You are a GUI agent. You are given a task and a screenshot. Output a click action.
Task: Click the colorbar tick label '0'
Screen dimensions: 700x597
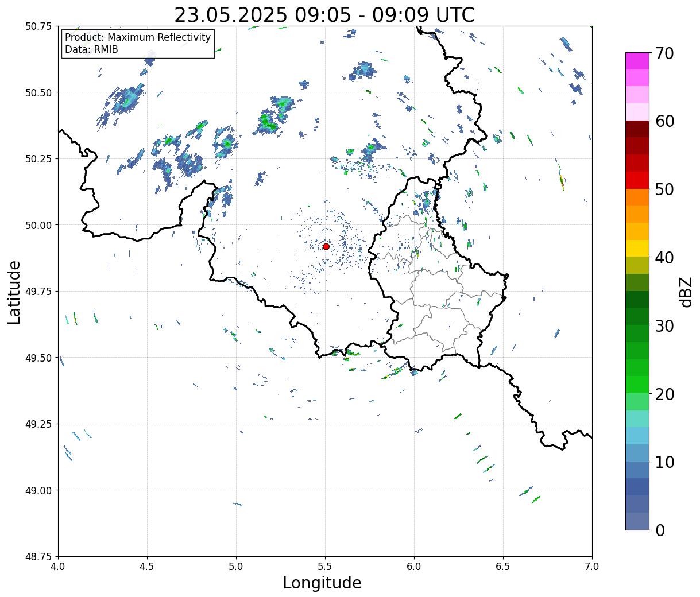pyautogui.click(x=659, y=530)
